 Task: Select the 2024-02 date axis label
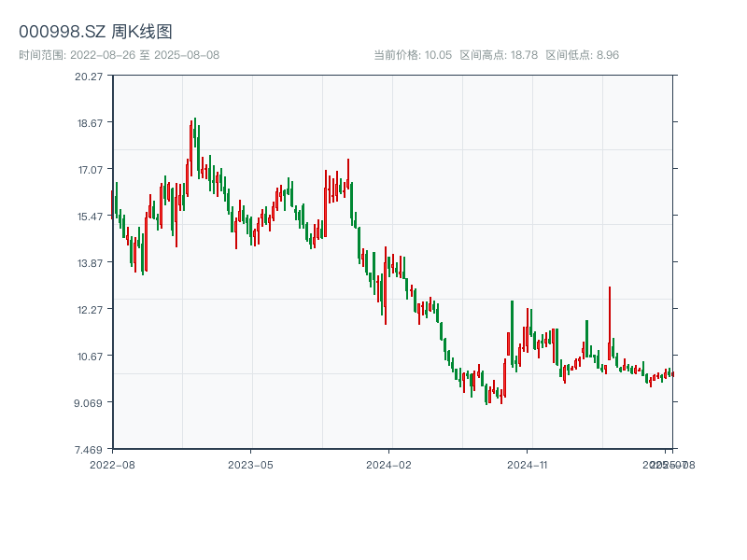click(389, 464)
